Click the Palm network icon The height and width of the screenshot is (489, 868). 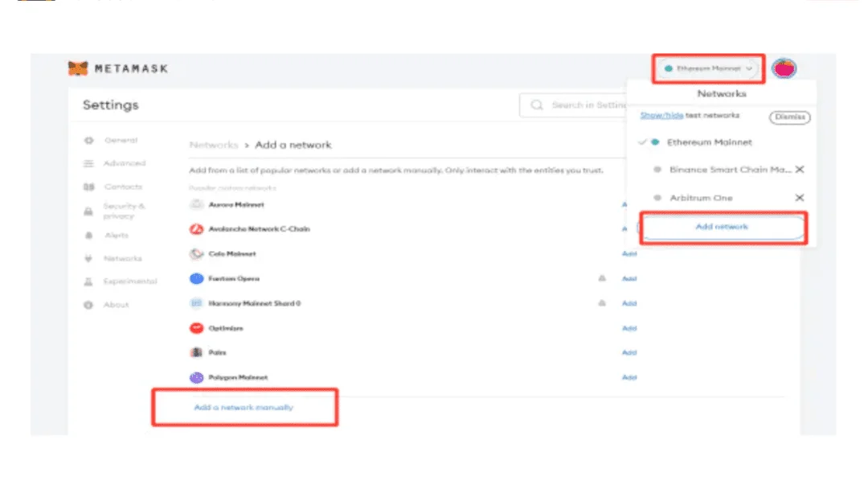pyautogui.click(x=196, y=352)
